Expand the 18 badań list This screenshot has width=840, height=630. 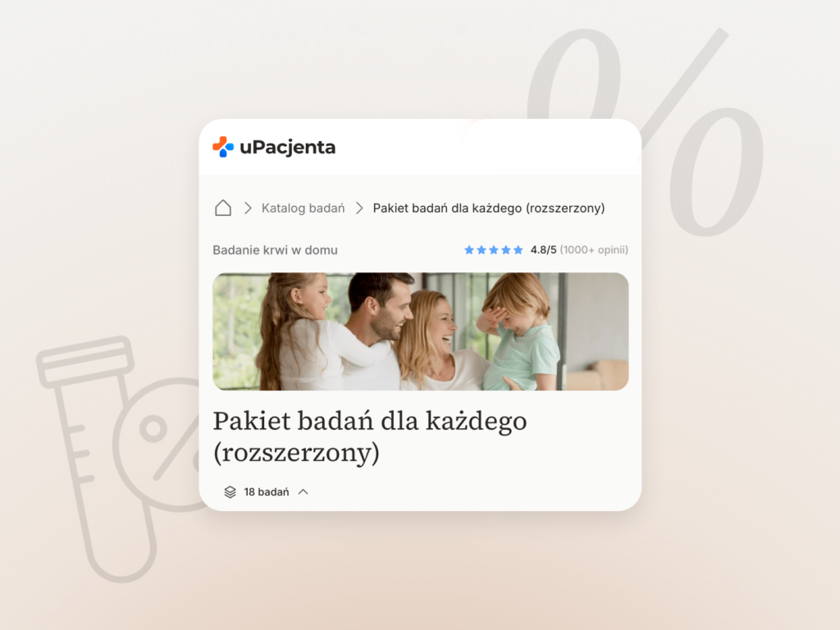267,492
